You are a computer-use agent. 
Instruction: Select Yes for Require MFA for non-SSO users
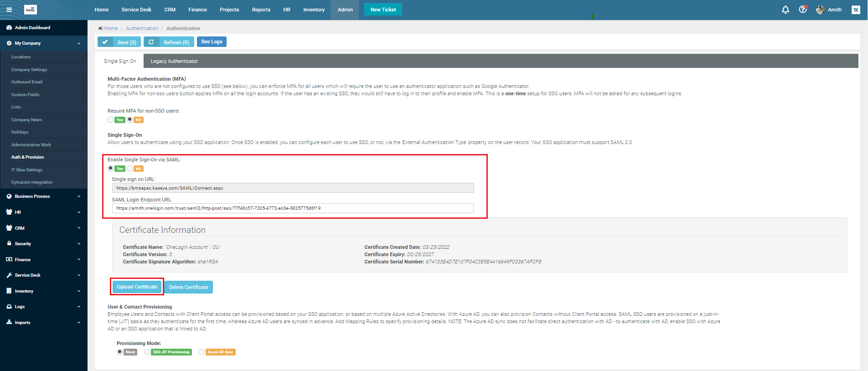click(x=111, y=120)
